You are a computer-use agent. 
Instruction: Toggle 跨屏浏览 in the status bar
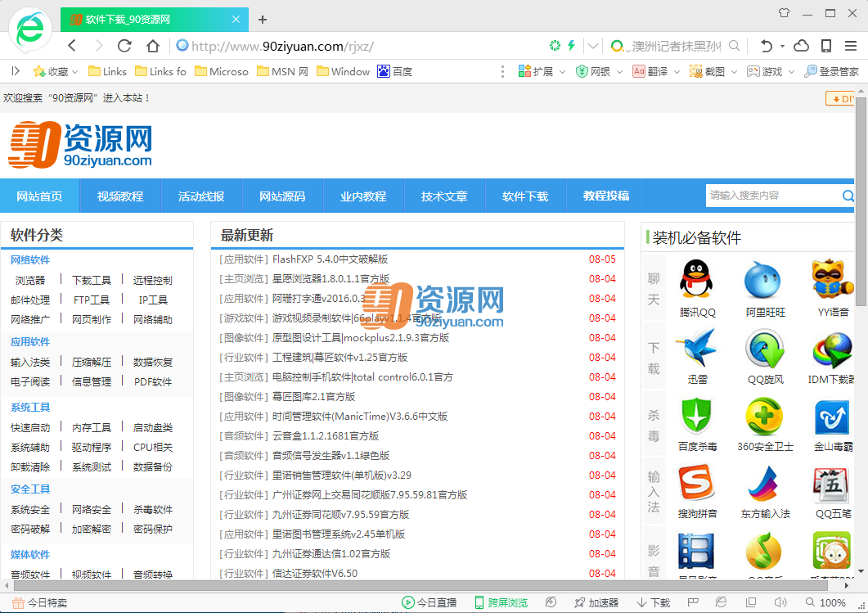pyautogui.click(x=501, y=602)
